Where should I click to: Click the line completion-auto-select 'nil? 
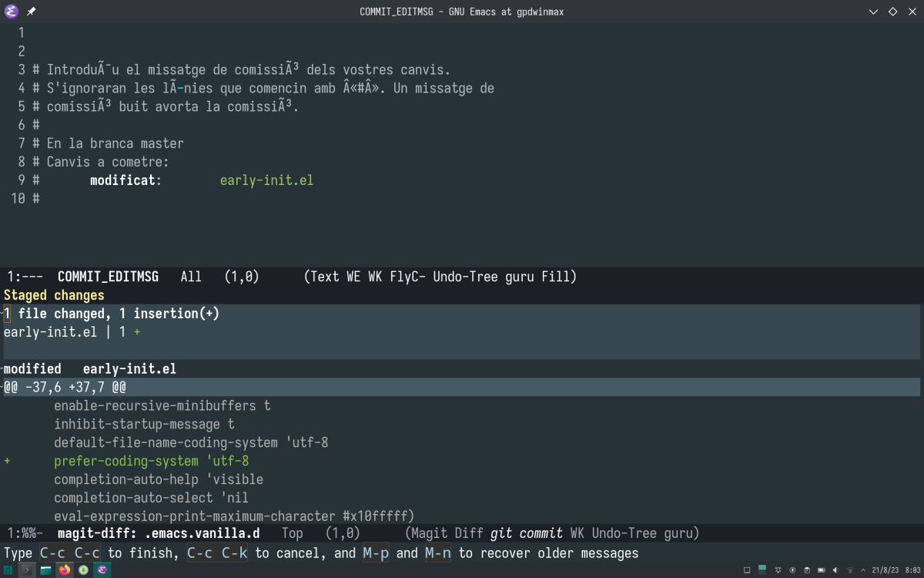coord(151,498)
